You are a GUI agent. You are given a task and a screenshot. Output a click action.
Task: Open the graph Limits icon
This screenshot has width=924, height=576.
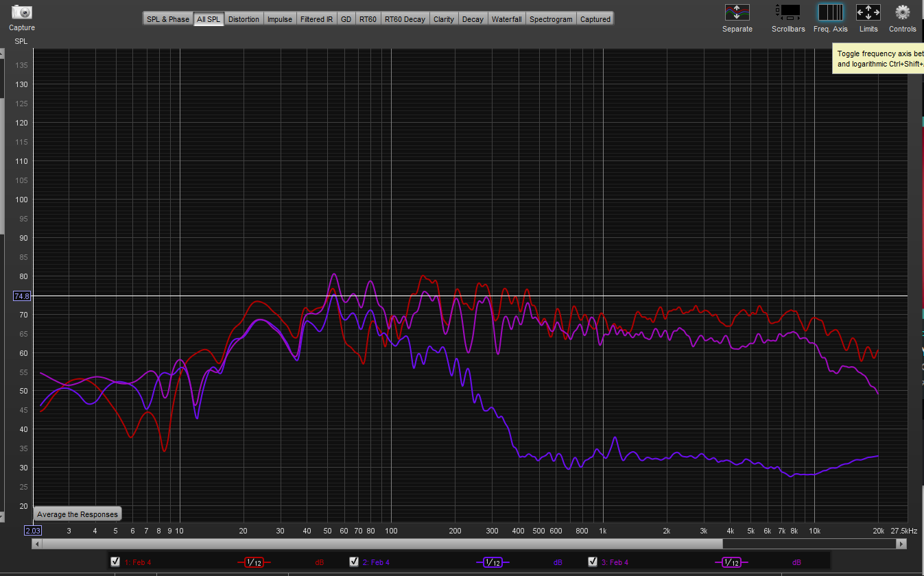point(868,12)
